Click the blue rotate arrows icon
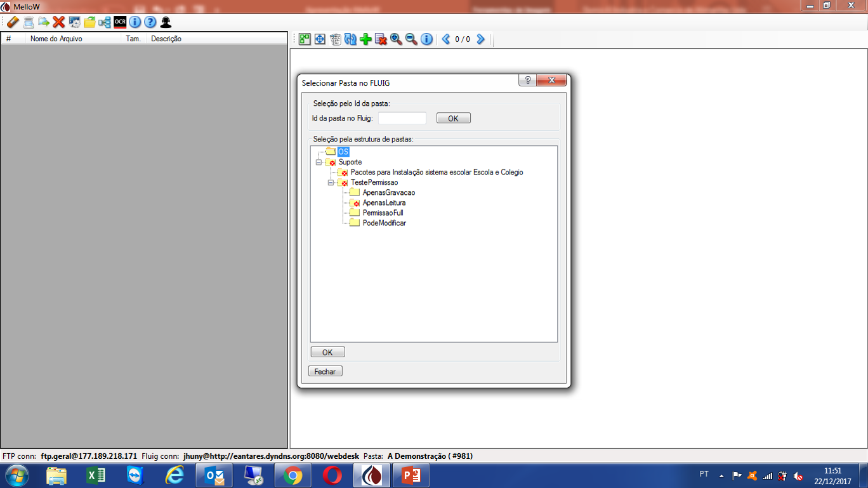The image size is (868, 488). (x=350, y=39)
